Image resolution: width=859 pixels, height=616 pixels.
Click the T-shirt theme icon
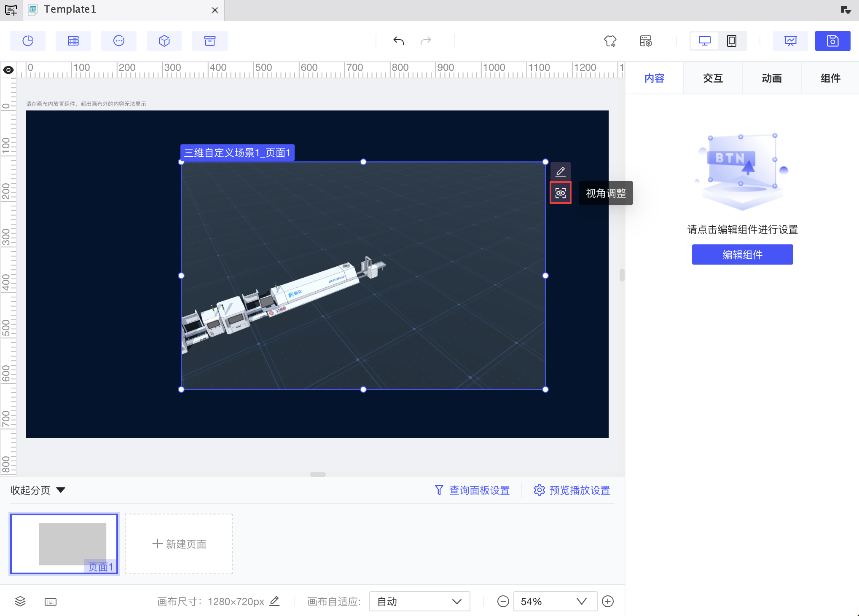point(610,41)
